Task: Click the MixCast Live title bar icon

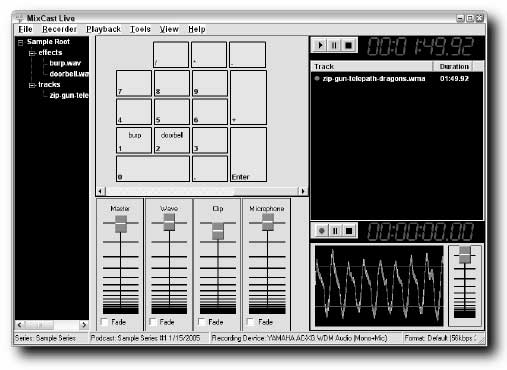Action: (x=19, y=18)
